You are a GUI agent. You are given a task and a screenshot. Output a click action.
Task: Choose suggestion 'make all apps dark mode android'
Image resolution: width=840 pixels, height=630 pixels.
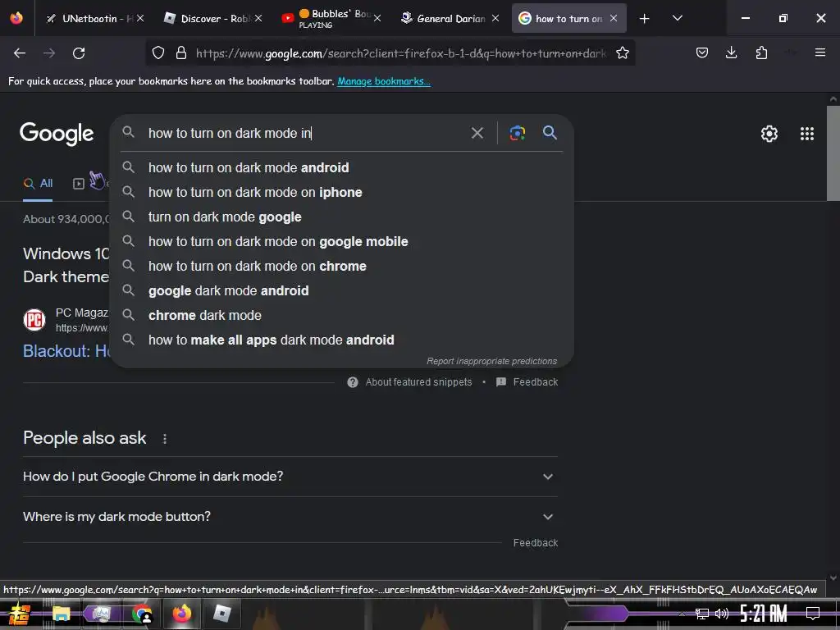coord(342,340)
